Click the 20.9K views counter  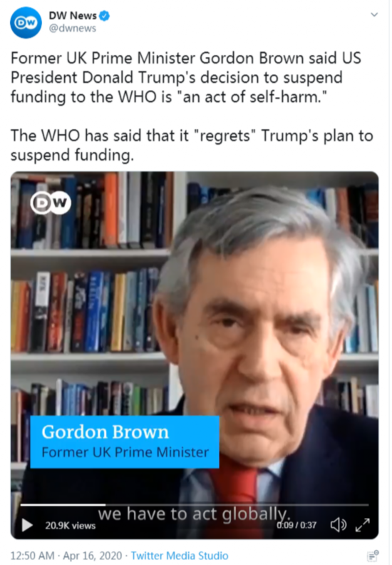70,526
